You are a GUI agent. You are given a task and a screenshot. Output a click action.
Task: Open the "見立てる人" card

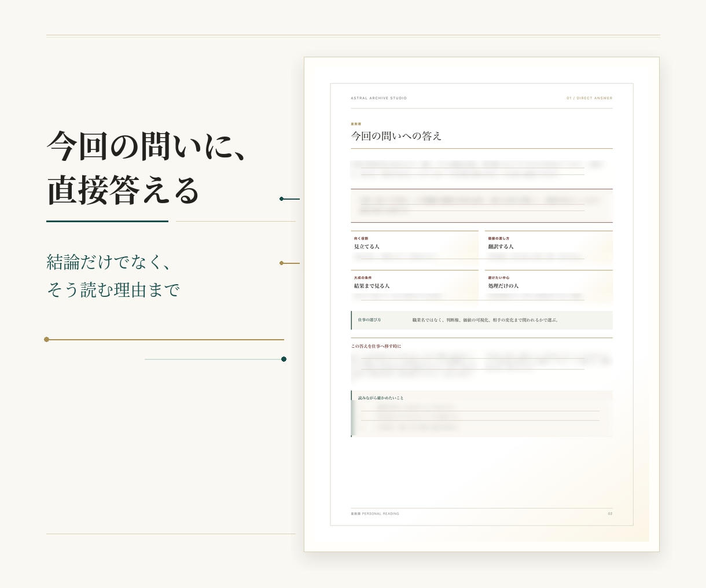pyautogui.click(x=414, y=248)
